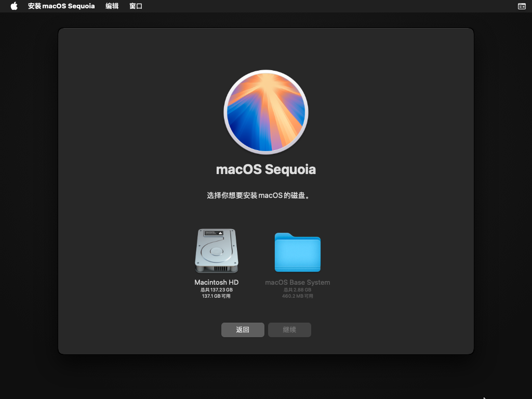Click the 返回 button
The width and height of the screenshot is (532, 399).
point(243,330)
